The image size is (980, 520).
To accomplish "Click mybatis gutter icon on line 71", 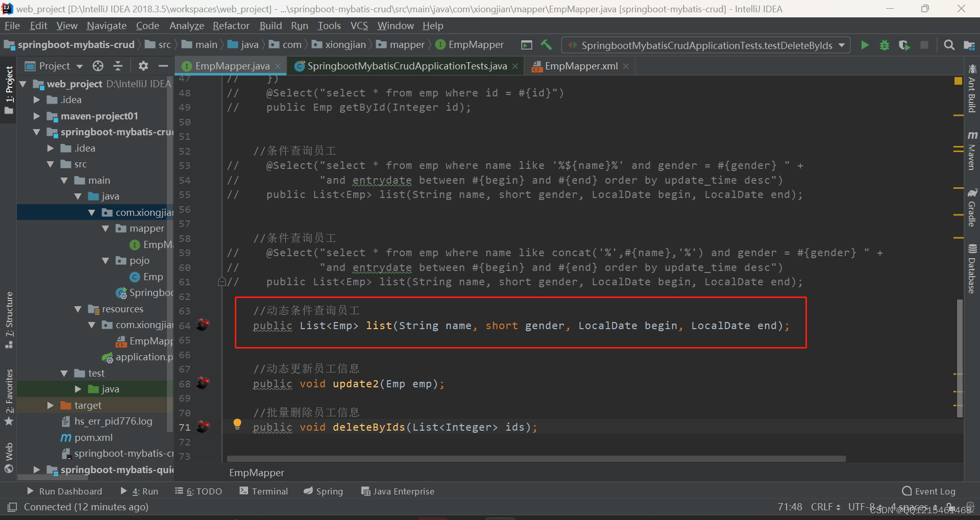I will click(x=203, y=426).
